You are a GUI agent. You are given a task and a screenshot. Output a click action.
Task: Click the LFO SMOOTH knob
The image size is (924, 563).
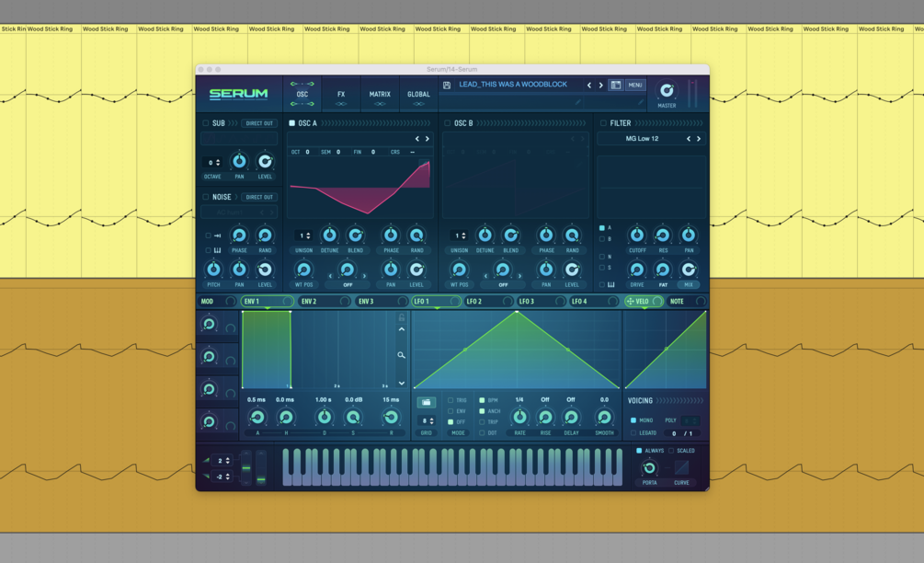[604, 418]
